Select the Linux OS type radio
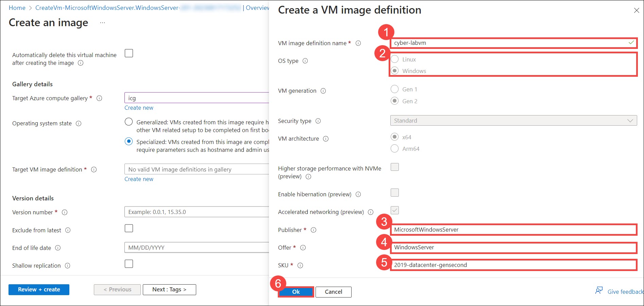Screen dimensions: 644x306 pyautogui.click(x=394, y=59)
